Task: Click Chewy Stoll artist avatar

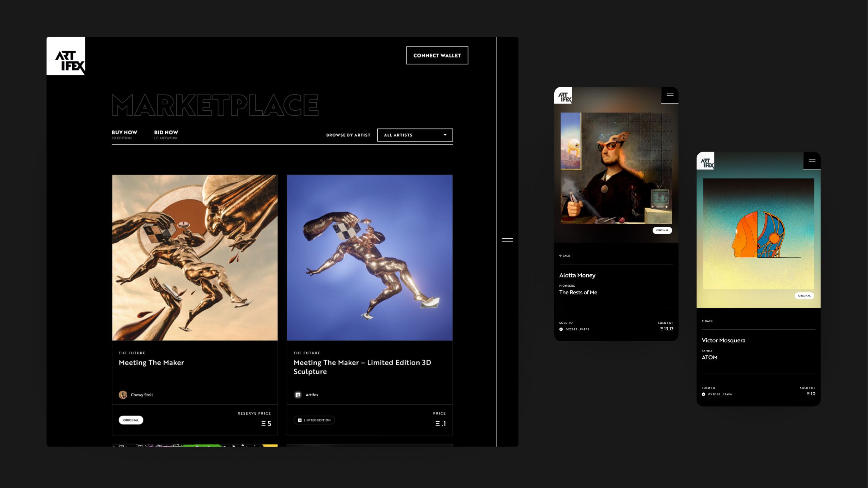Action: click(x=123, y=395)
